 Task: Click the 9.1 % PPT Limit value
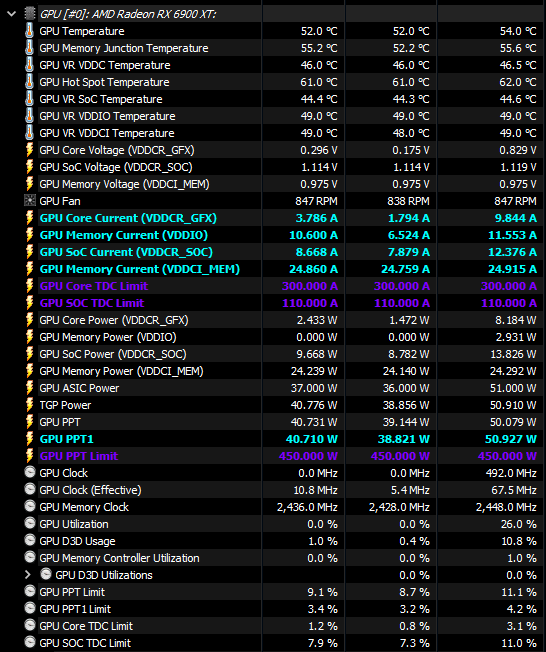[322, 592]
